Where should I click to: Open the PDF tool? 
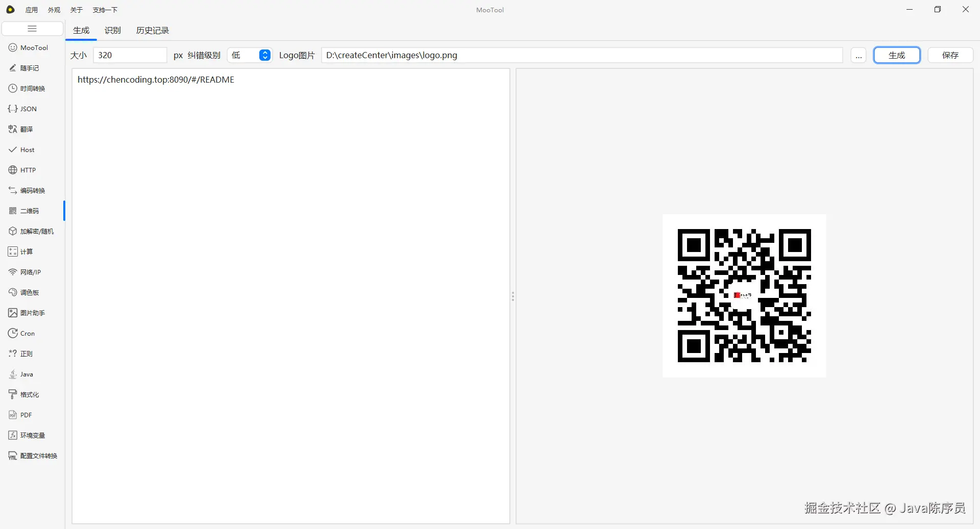[x=33, y=415]
